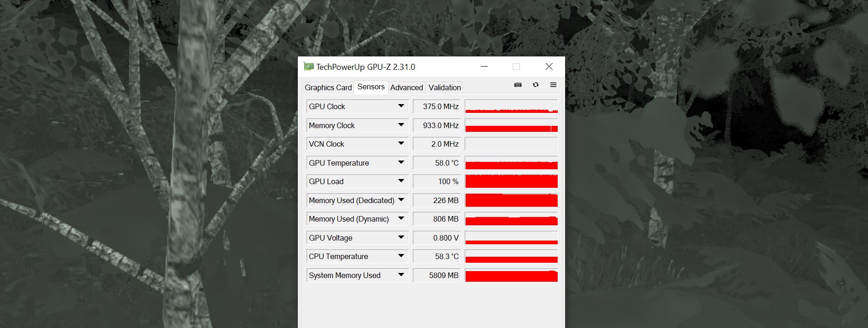Click the GPU Load history graph
The width and height of the screenshot is (868, 328).
[x=511, y=181]
